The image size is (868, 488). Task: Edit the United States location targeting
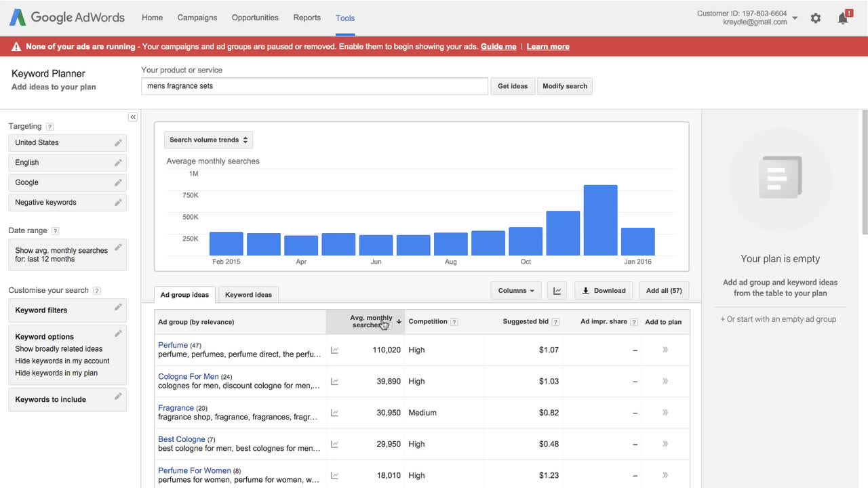point(118,143)
